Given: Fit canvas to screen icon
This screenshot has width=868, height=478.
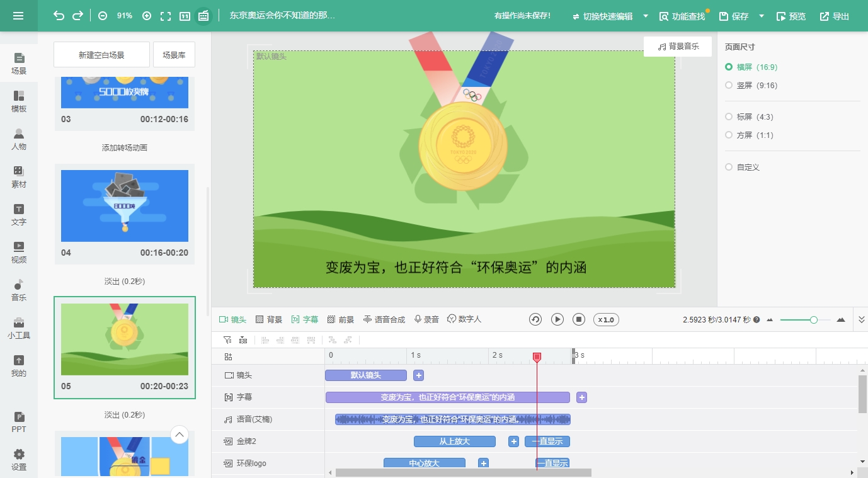Looking at the screenshot, I should 166,16.
